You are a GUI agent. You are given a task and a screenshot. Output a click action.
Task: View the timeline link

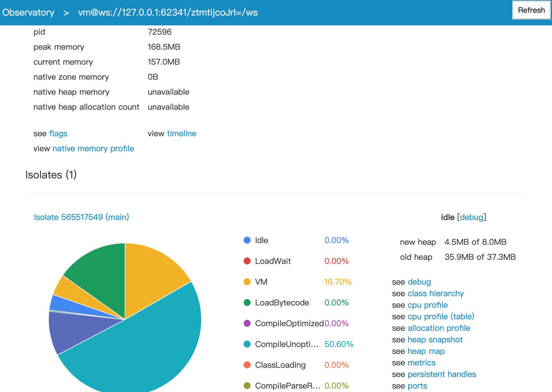[182, 133]
